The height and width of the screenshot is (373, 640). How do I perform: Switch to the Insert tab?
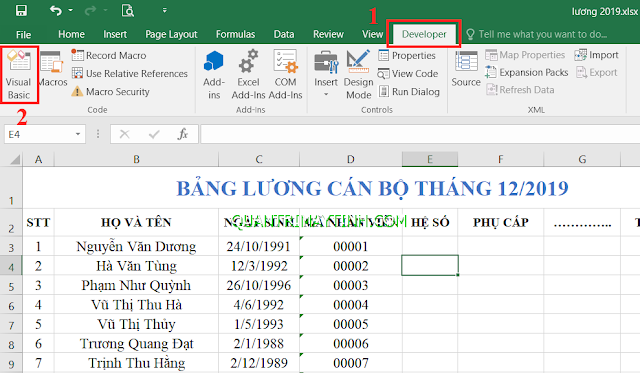pyautogui.click(x=115, y=34)
